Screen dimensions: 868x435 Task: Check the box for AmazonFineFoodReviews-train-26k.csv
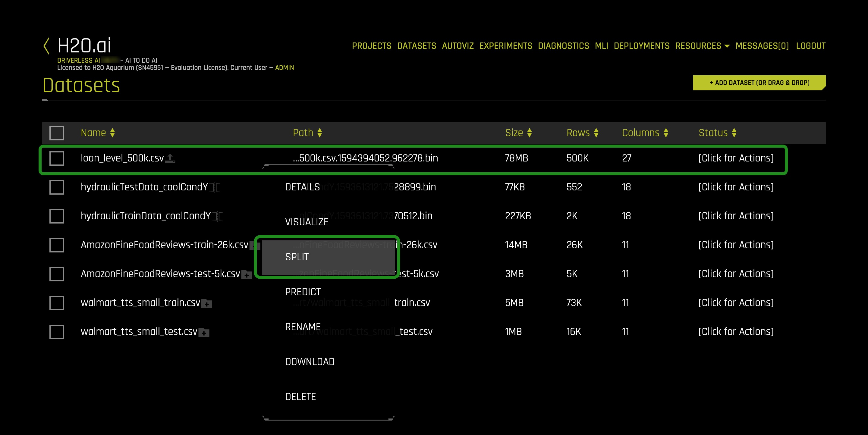pos(57,245)
